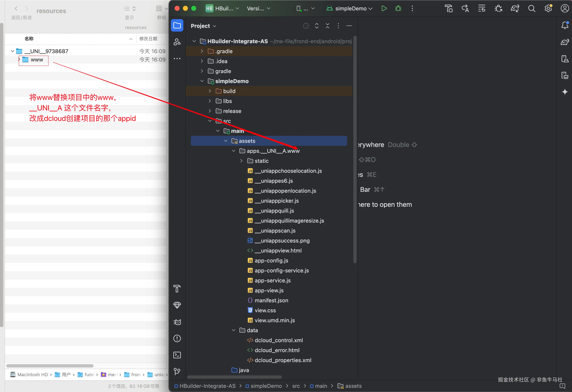572x392 pixels.
Task: Expand the .gradle folder node
Action: 202,51
